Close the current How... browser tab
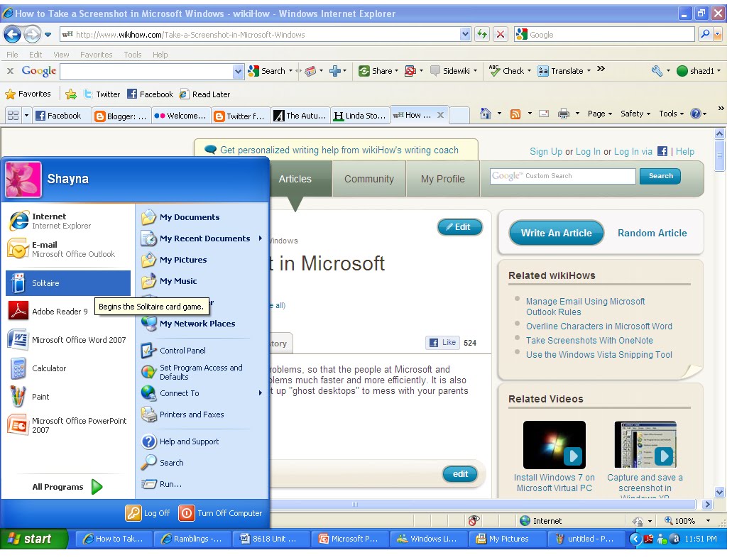The image size is (732, 560). click(440, 115)
